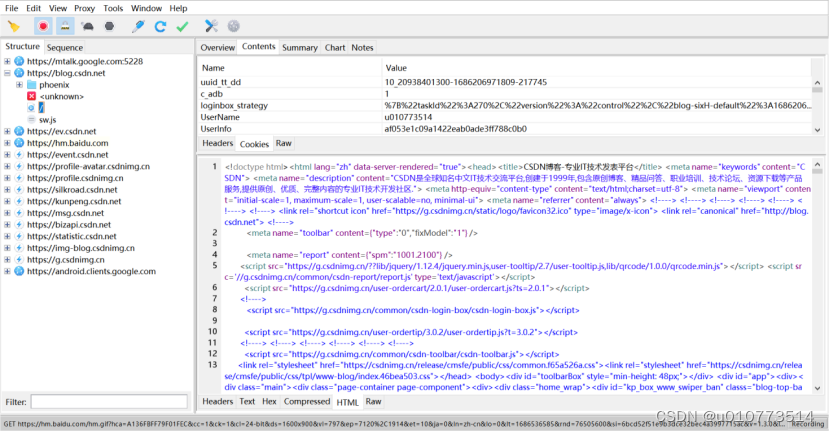Image resolution: width=830 pixels, height=432 pixels.
Task: Select the UserName value u010773514
Action: (x=408, y=117)
